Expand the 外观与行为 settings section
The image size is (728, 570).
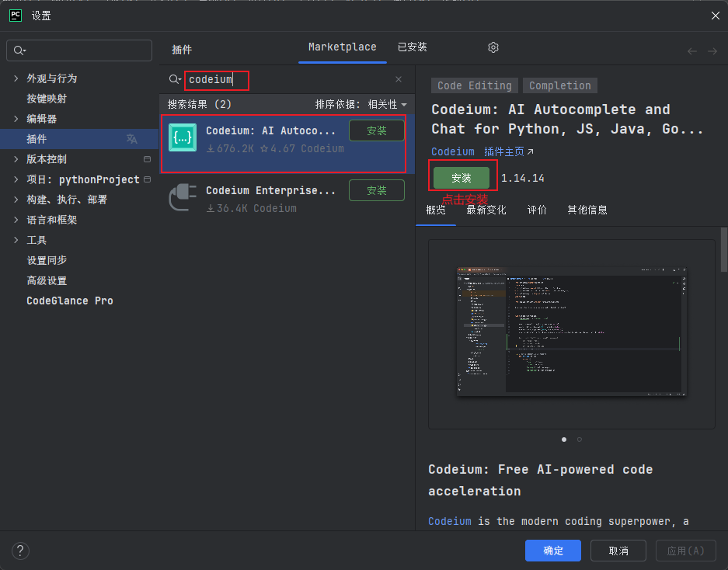pos(16,78)
